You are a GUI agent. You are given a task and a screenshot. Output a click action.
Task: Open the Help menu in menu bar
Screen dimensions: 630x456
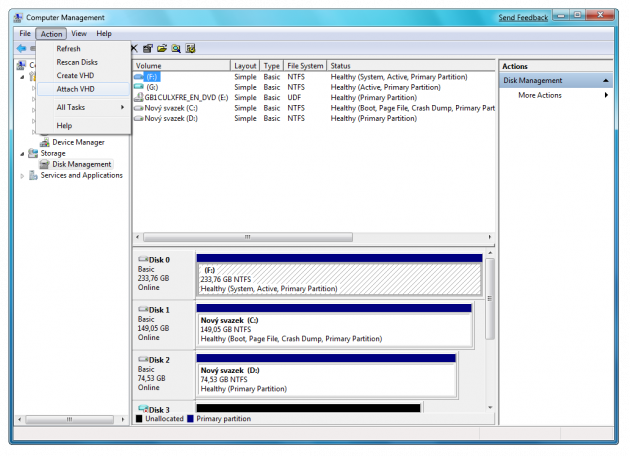click(x=104, y=33)
